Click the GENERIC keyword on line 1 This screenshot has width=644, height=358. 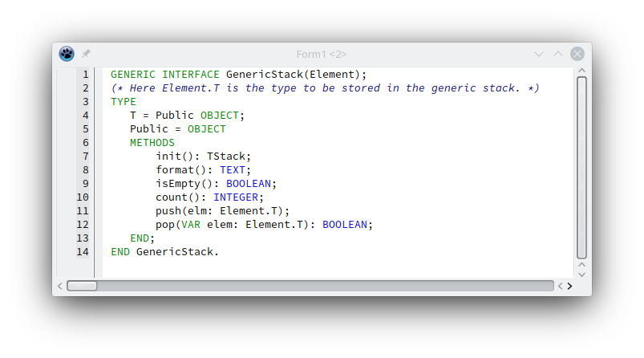[133, 75]
